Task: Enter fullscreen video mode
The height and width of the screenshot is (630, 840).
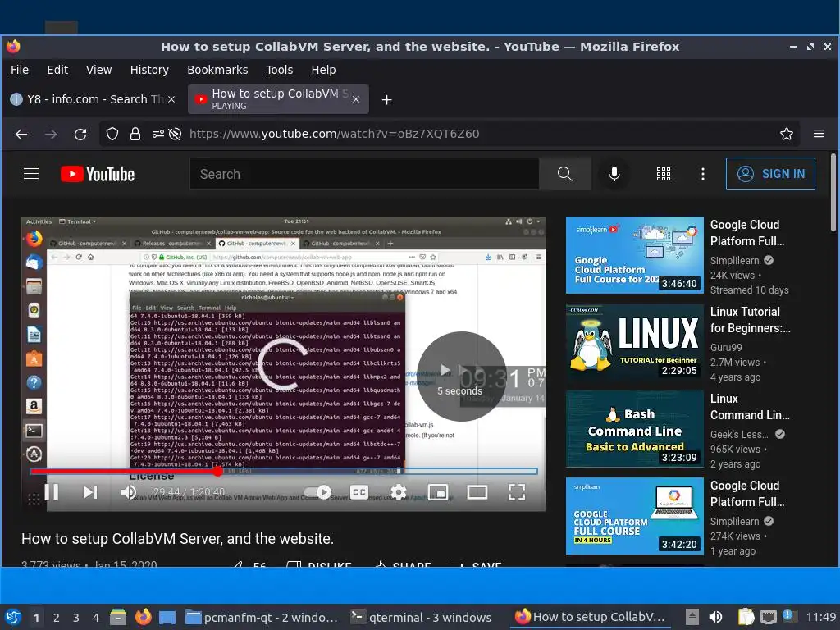Action: click(517, 492)
